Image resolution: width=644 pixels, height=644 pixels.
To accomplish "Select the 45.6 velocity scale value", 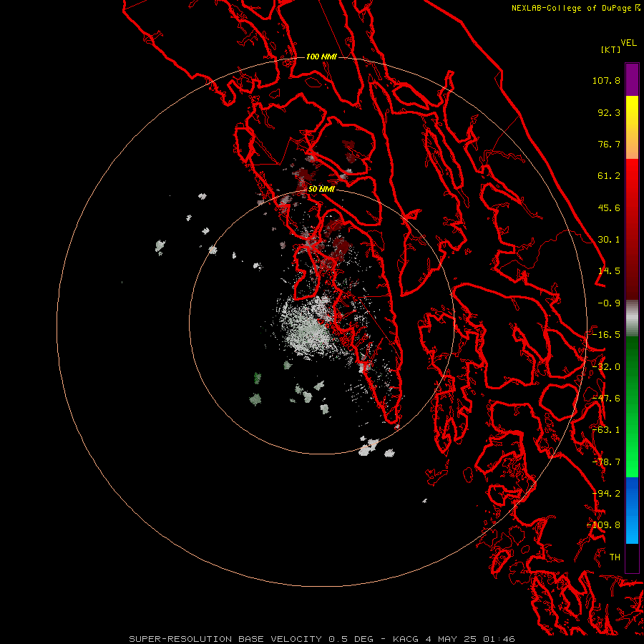I will 609,208.
